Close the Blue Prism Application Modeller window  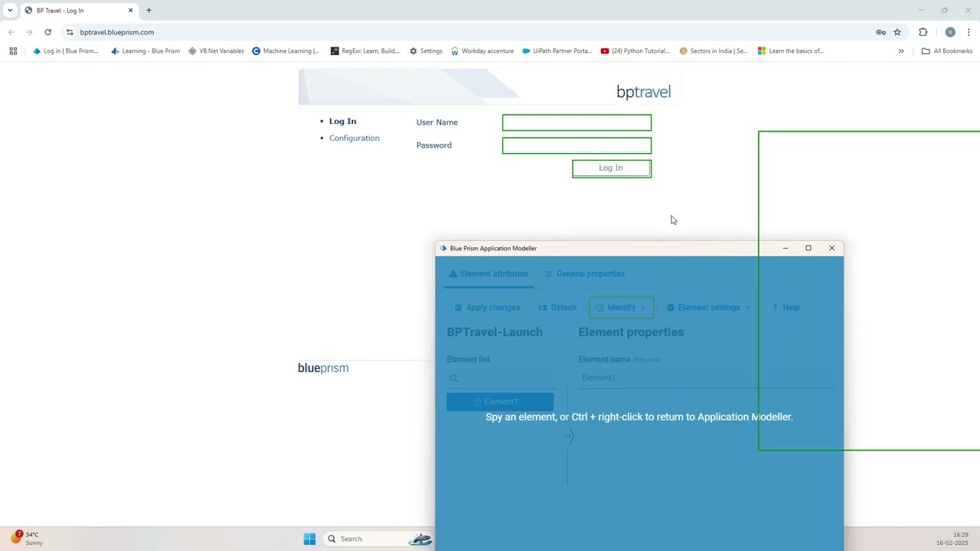click(x=831, y=248)
